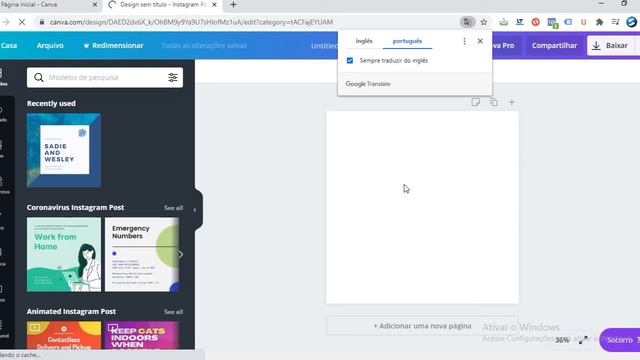Click the Untitled design title field
The image size is (640, 360).
[x=324, y=46]
